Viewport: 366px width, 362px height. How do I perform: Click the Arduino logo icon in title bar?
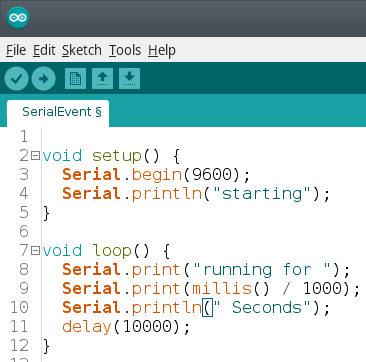[18, 17]
